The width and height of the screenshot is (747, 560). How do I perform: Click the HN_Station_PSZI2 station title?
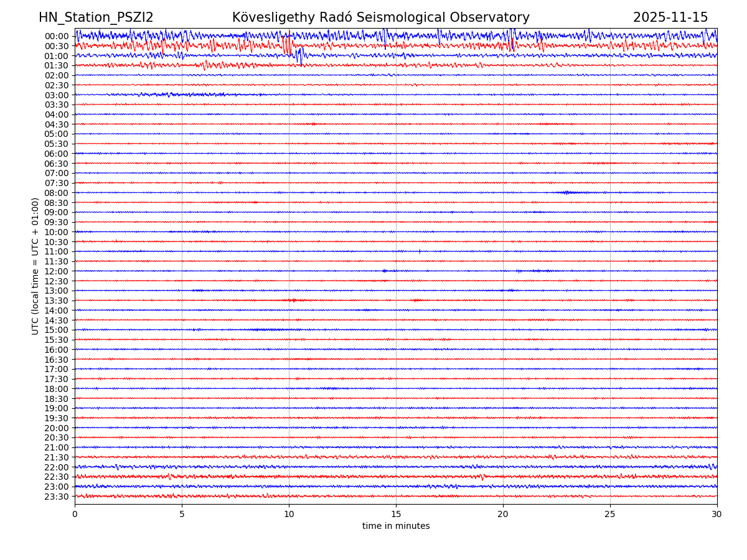[96, 18]
